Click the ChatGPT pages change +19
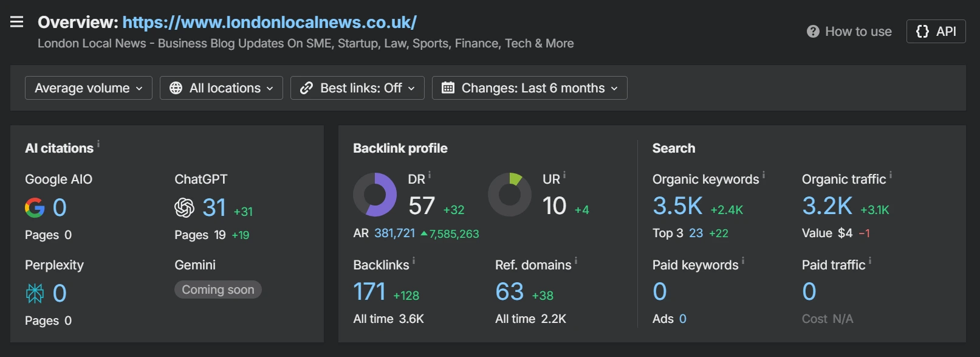 click(x=241, y=235)
